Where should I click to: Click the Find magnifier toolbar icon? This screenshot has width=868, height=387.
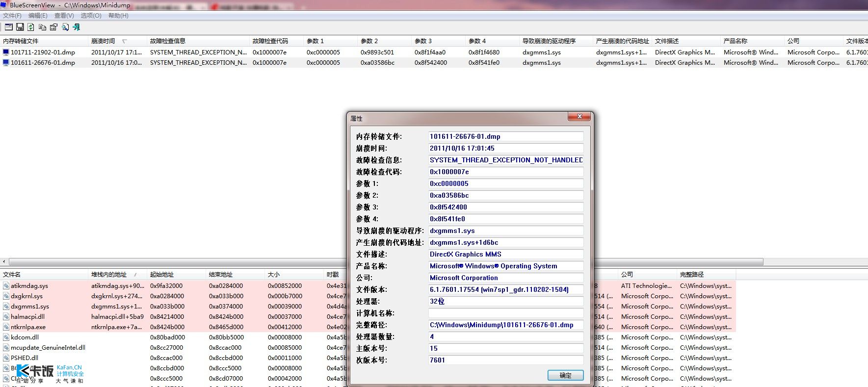(x=65, y=27)
